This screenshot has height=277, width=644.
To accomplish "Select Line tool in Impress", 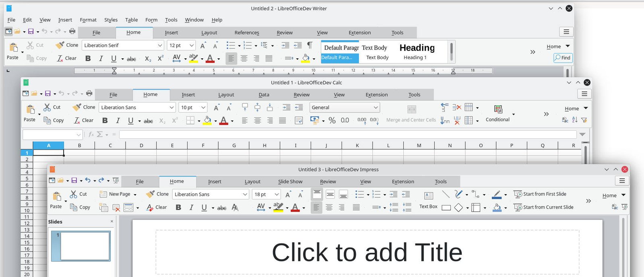I will pos(446,194).
